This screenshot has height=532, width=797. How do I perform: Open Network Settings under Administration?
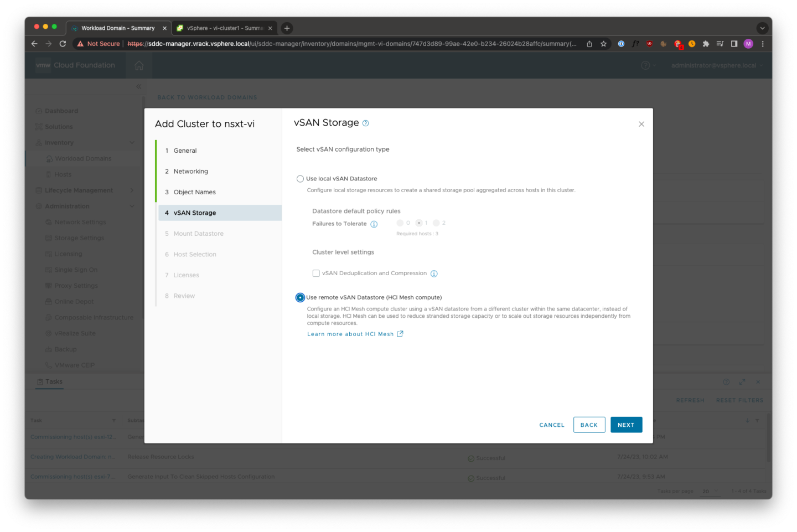click(75, 222)
